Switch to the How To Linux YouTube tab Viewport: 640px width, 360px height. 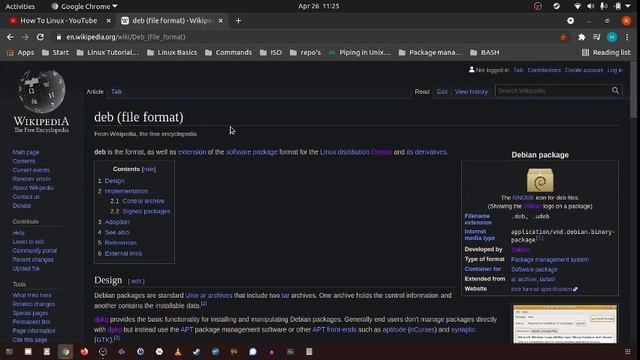[59, 20]
